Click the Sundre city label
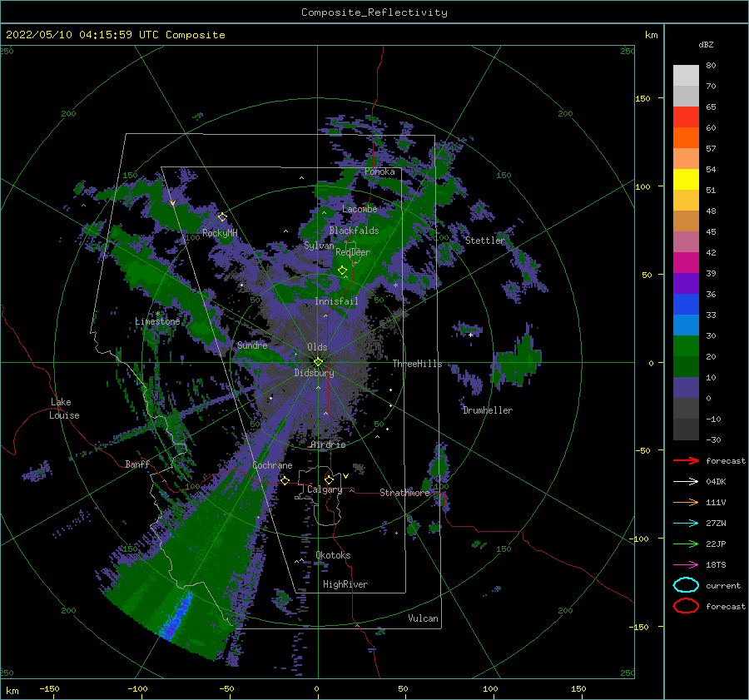Screen dimensions: 749x700 tap(252, 345)
